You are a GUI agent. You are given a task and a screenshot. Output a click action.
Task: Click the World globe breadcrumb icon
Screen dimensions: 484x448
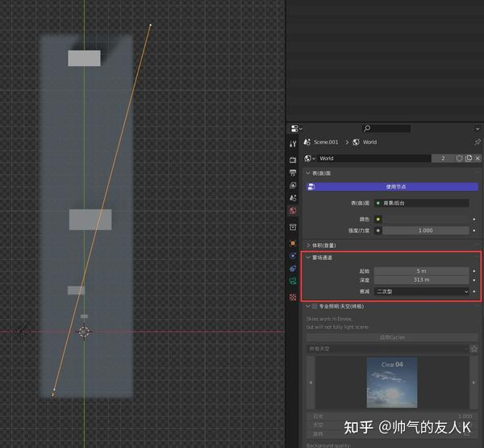(356, 142)
